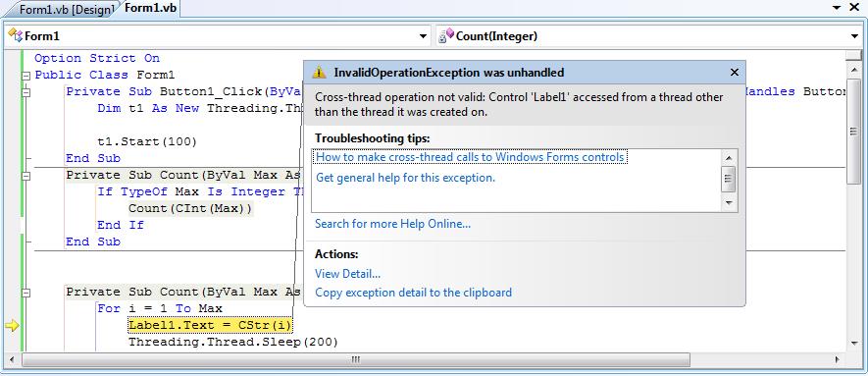This screenshot has height=376, width=868.
Task: Open View Detail action link
Action: coord(347,274)
